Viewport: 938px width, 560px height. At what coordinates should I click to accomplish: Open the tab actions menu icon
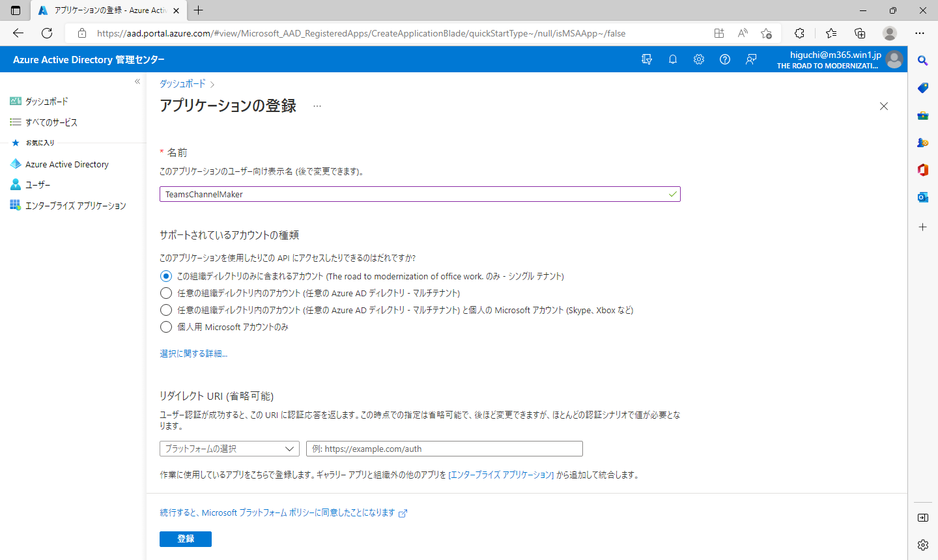[16, 10]
